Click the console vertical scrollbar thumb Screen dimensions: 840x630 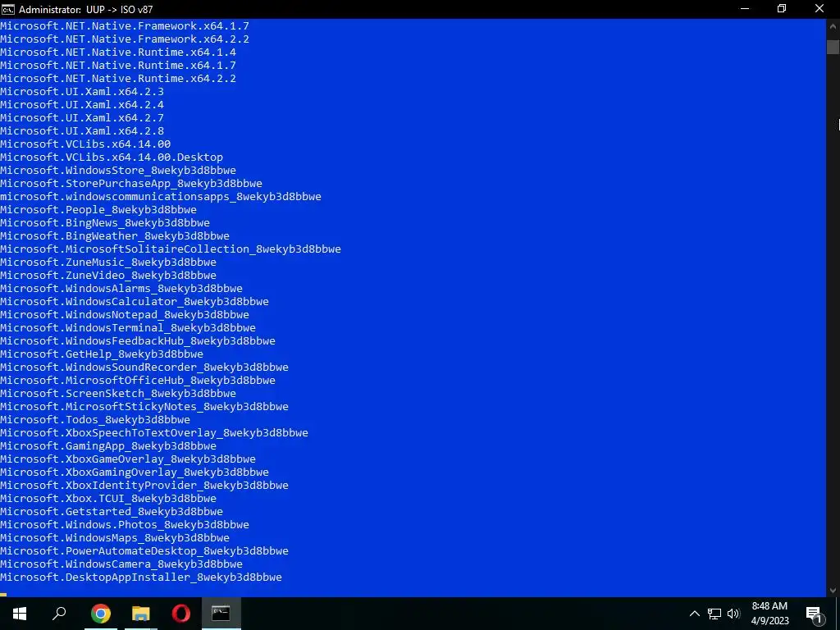(x=833, y=47)
